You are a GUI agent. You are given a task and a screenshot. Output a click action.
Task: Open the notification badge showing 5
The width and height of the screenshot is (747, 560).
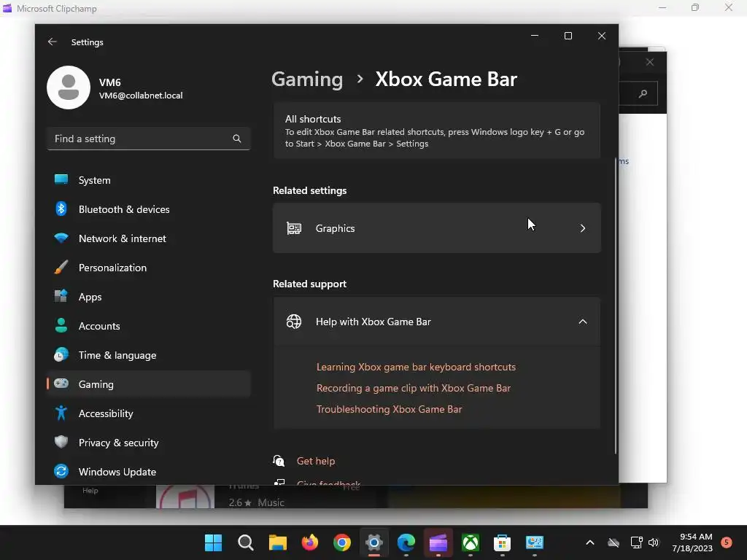tap(727, 542)
